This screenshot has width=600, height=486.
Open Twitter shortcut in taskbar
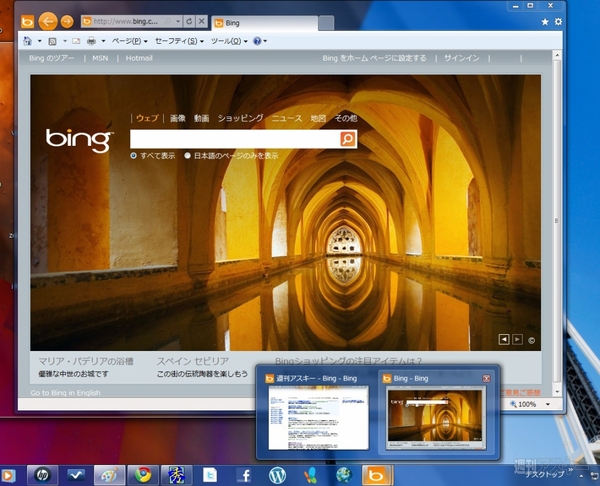click(x=210, y=475)
